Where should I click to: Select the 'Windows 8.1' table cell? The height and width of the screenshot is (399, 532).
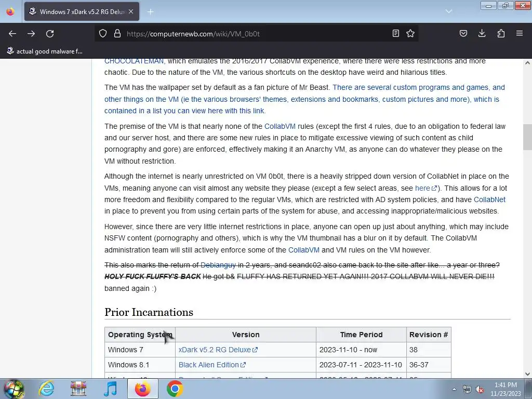point(140,365)
